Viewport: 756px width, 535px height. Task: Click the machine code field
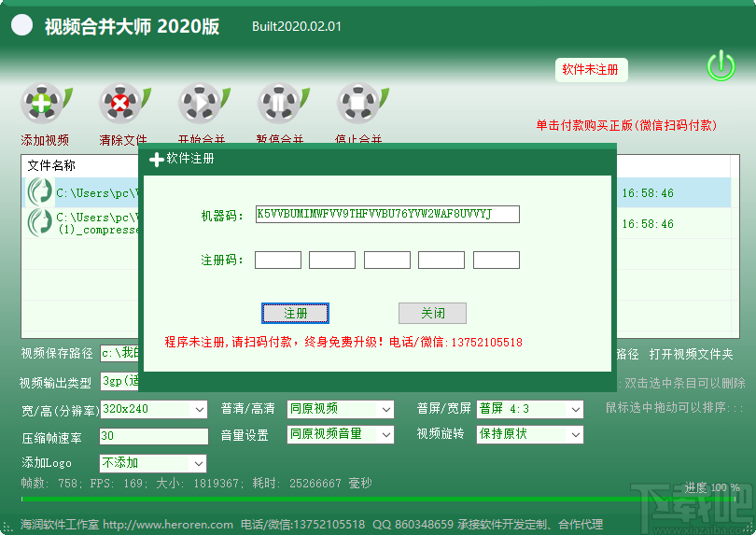pos(387,214)
